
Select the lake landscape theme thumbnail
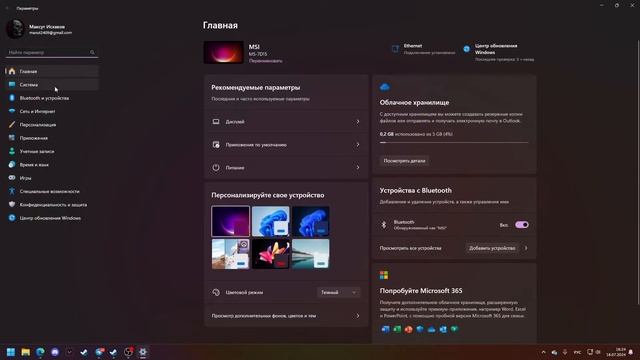tap(310, 254)
